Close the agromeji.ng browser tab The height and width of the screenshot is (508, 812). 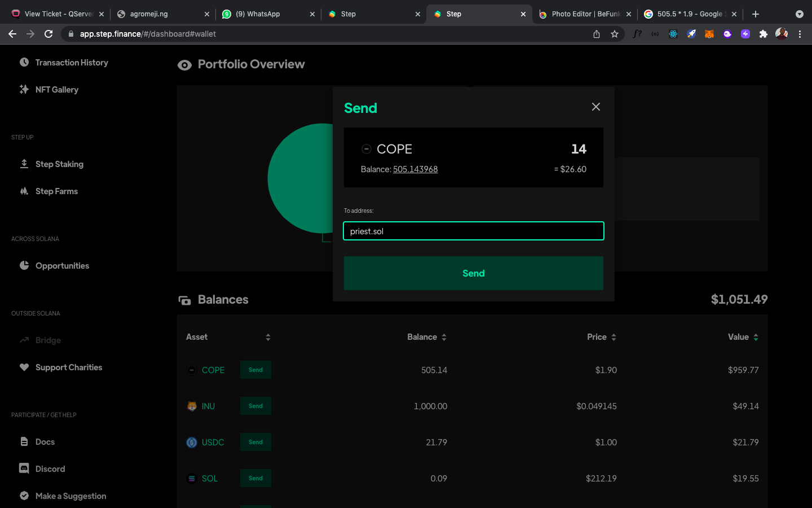coord(207,14)
